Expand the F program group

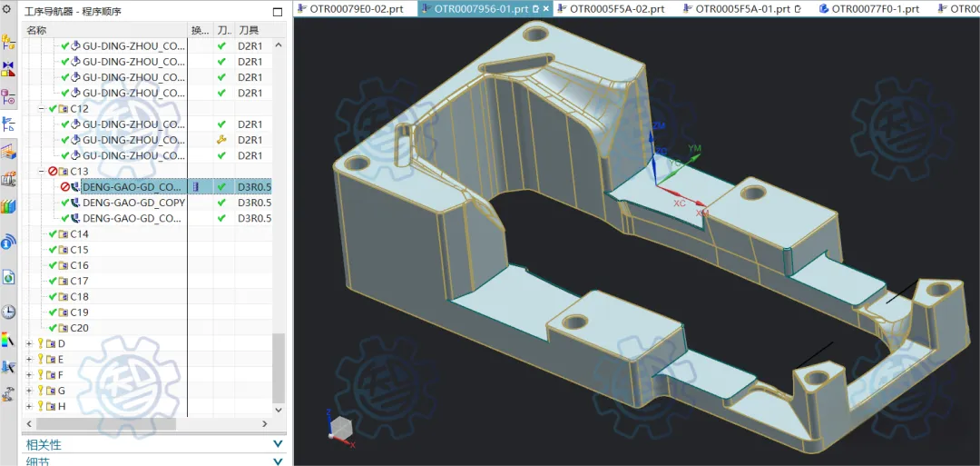29,374
